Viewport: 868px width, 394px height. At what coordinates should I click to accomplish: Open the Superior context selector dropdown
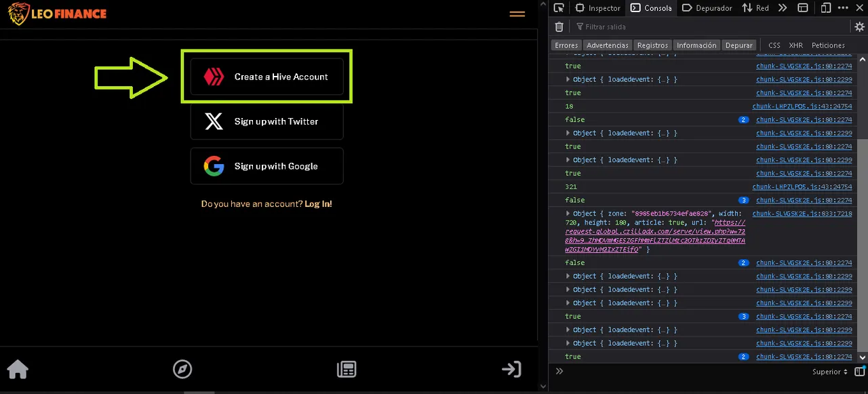pyautogui.click(x=830, y=372)
